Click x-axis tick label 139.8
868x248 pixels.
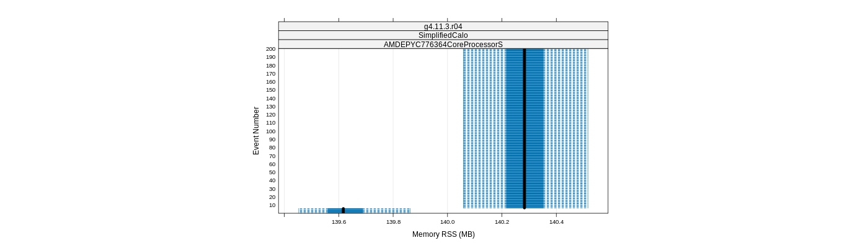tap(393, 221)
